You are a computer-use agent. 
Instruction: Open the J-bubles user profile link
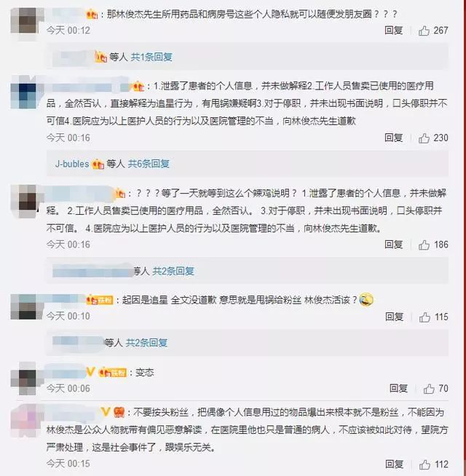72,164
